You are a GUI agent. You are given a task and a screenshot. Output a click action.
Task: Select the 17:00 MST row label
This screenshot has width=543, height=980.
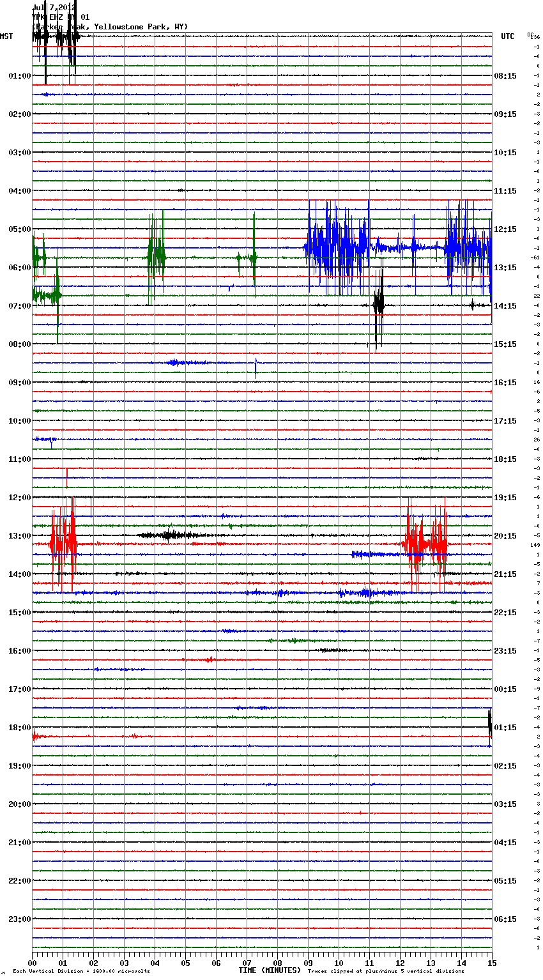point(20,689)
